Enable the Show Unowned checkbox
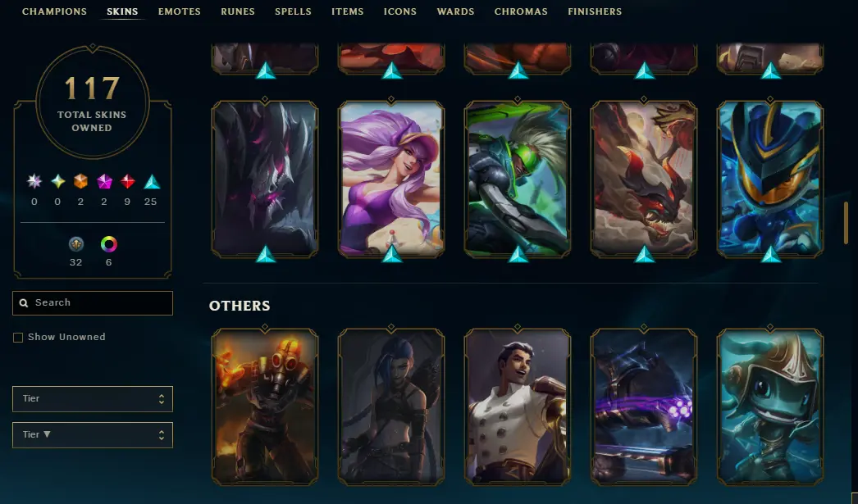Viewport: 858px width, 504px height. (18, 338)
